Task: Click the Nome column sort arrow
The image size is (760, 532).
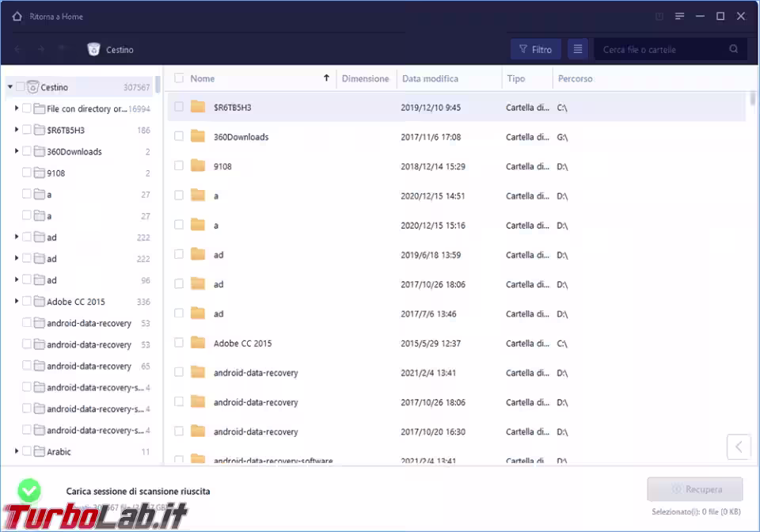Action: tap(326, 78)
